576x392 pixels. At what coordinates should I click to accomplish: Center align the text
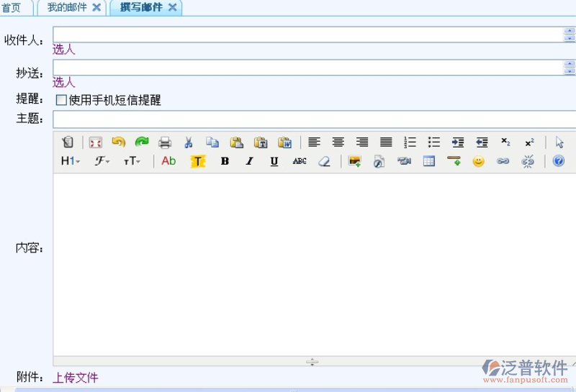click(338, 142)
